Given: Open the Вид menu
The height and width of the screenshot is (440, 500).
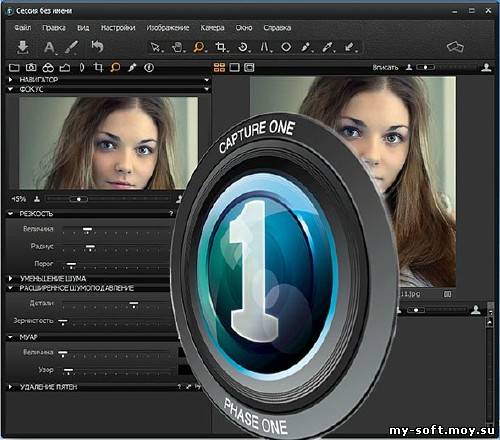Looking at the screenshot, I should click(83, 28).
